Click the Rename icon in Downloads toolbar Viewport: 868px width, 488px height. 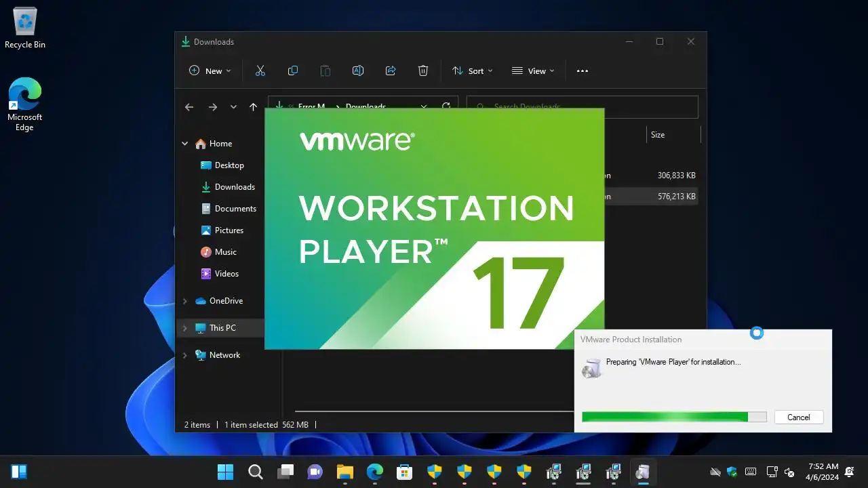point(358,70)
